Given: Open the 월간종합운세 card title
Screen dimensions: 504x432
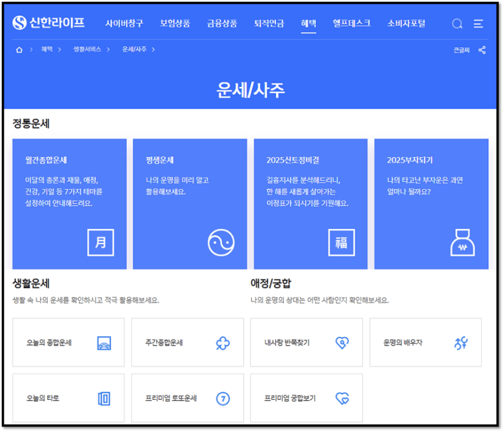Looking at the screenshot, I should pyautogui.click(x=46, y=160).
